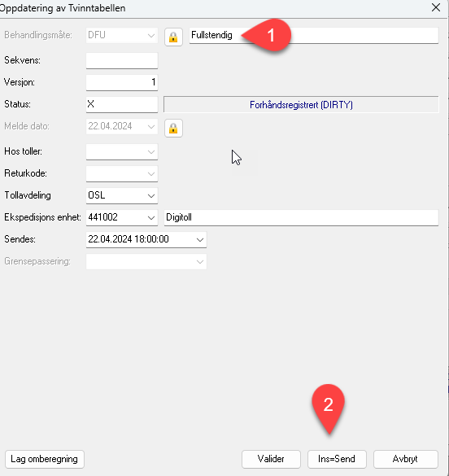Open the Tollavdeling OSL dropdown
Screen dimensions: 449x476
(x=122, y=195)
